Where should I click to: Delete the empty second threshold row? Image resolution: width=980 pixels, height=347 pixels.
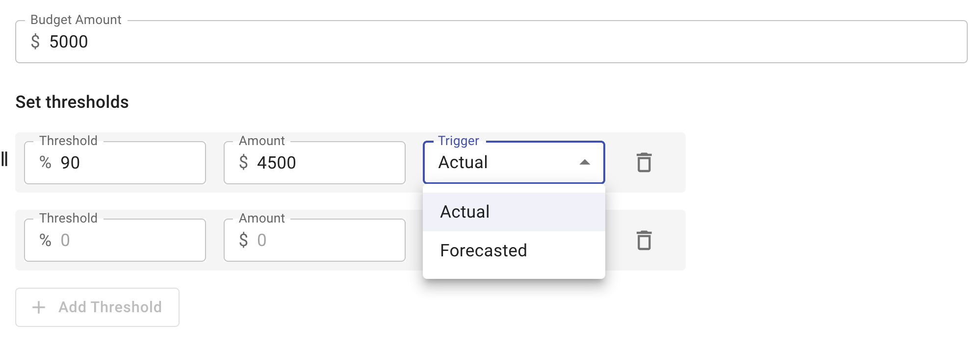click(x=644, y=240)
